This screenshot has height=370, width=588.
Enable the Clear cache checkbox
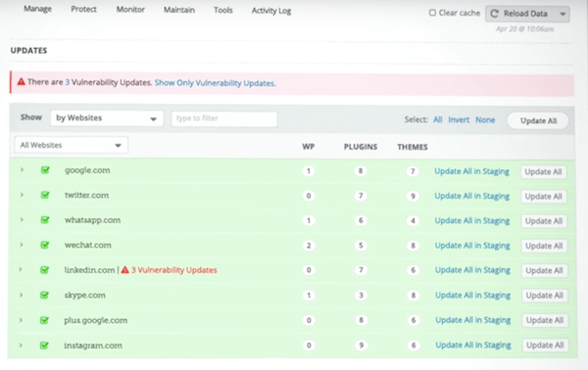(432, 13)
